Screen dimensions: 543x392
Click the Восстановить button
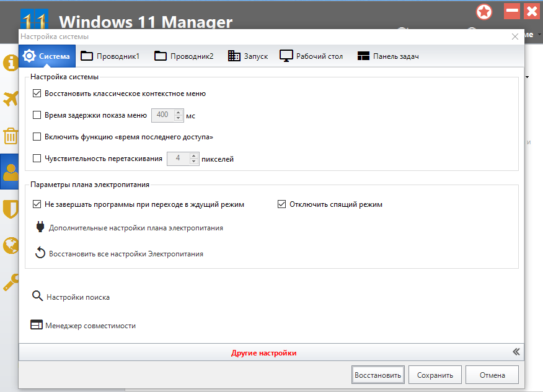point(378,375)
